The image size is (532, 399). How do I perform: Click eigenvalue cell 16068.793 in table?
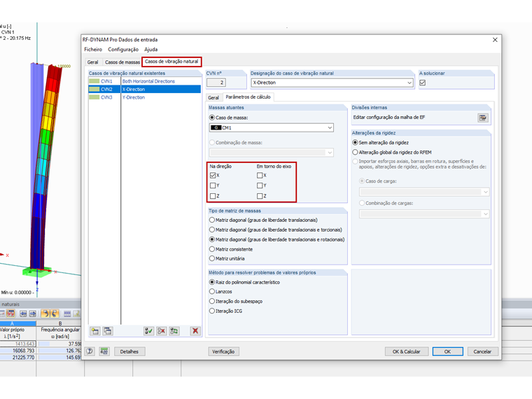17,351
